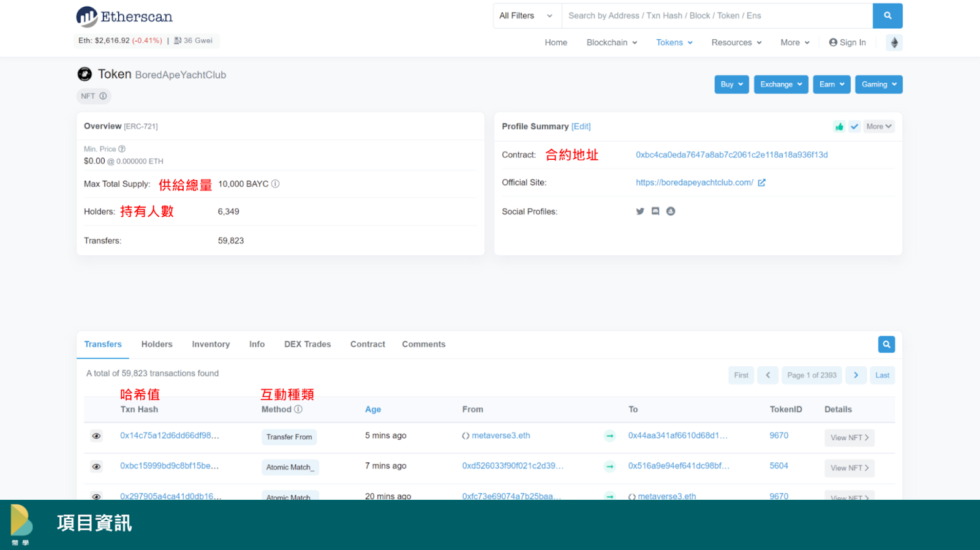Open the Discord social profile icon
The height and width of the screenshot is (550, 980).
[x=655, y=211]
